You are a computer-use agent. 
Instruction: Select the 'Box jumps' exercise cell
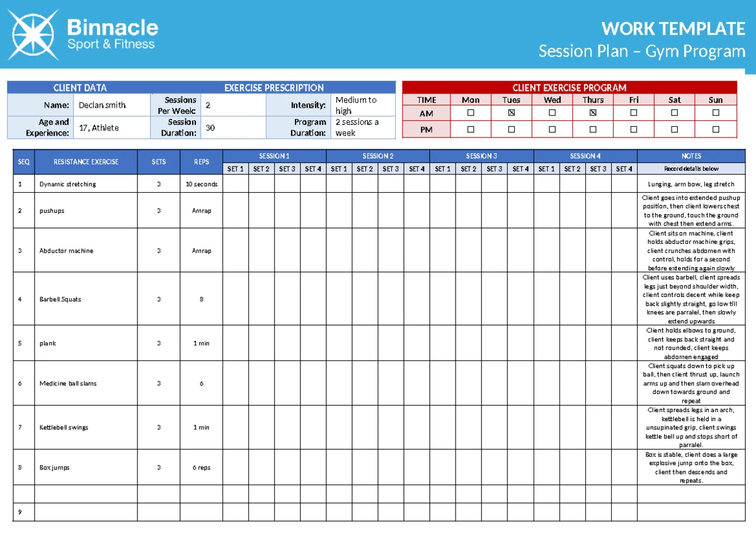coord(86,468)
